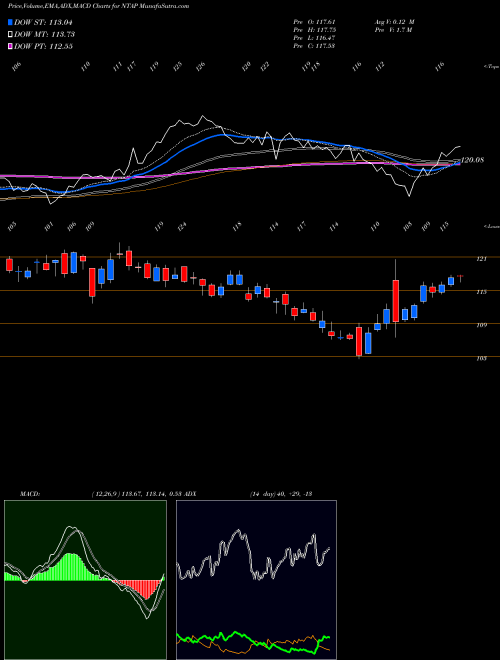Click the 121 price axis label
The height and width of the screenshot is (660, 500).
(482, 259)
